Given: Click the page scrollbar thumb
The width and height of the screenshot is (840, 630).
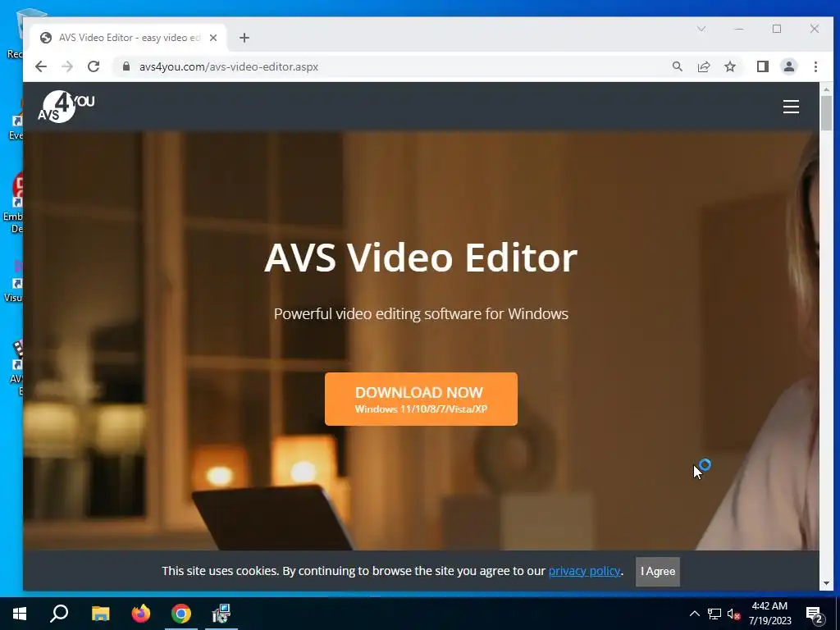Looking at the screenshot, I should (x=826, y=113).
